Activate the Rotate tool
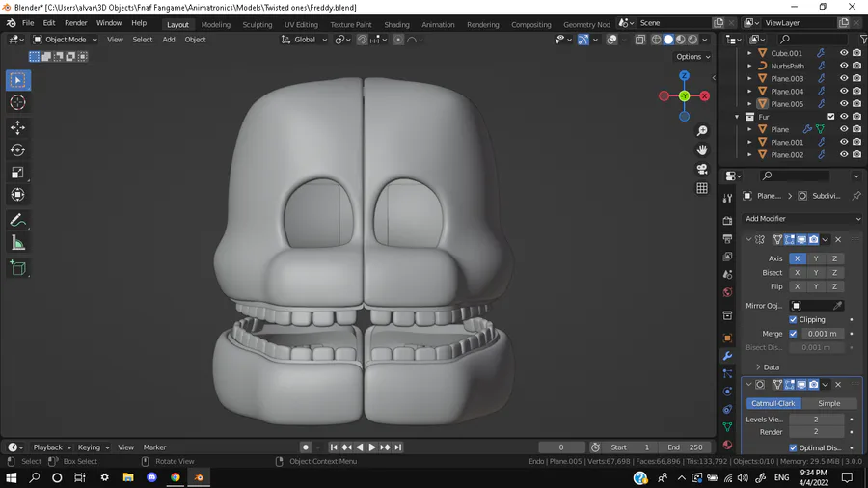Viewport: 868px width, 488px height. [x=17, y=149]
